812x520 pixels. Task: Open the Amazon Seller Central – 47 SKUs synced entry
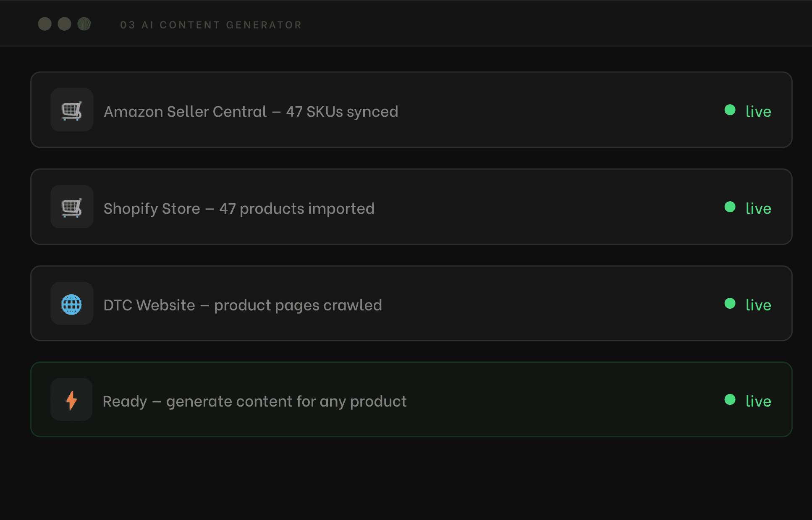click(251, 112)
